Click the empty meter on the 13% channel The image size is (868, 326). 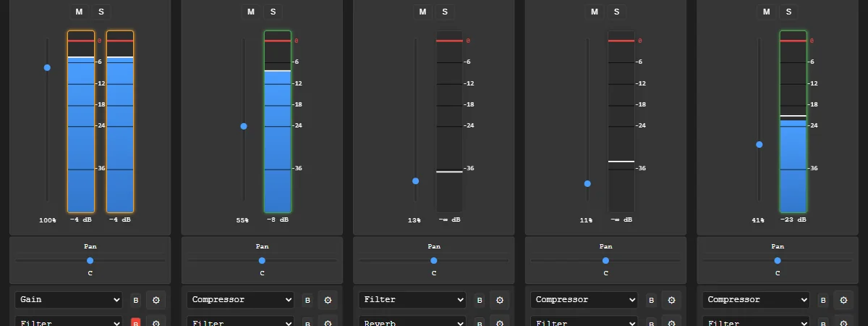click(x=449, y=122)
